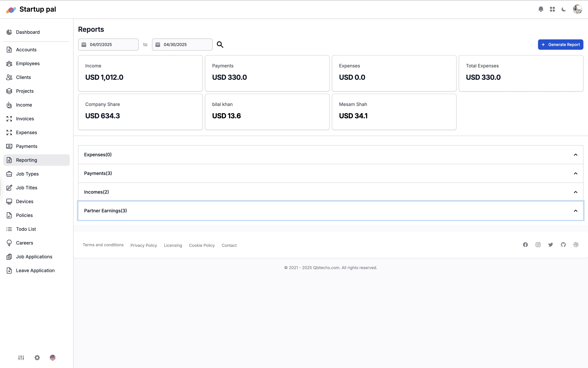Viewport: 588px width, 368px height.
Task: Click the Invoices sidebar icon
Action: point(9,119)
